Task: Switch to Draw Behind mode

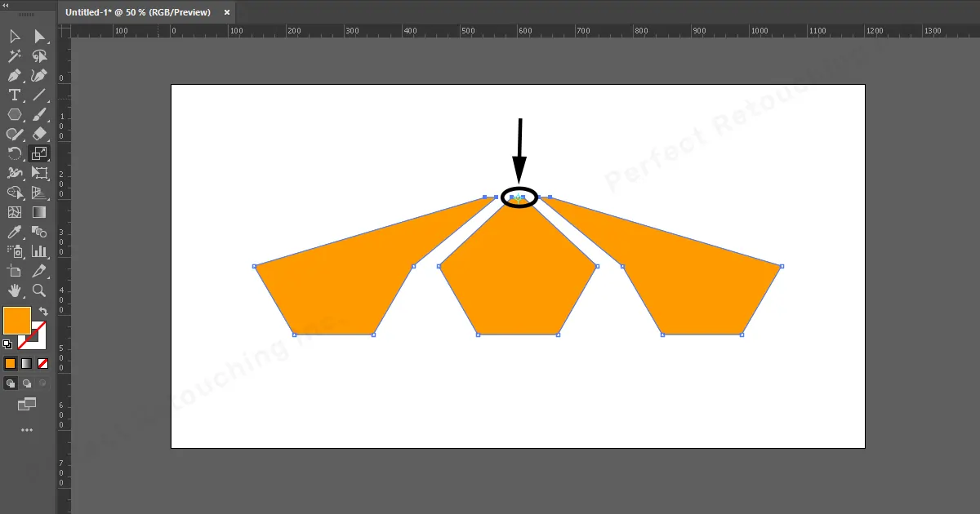Action: 26,383
